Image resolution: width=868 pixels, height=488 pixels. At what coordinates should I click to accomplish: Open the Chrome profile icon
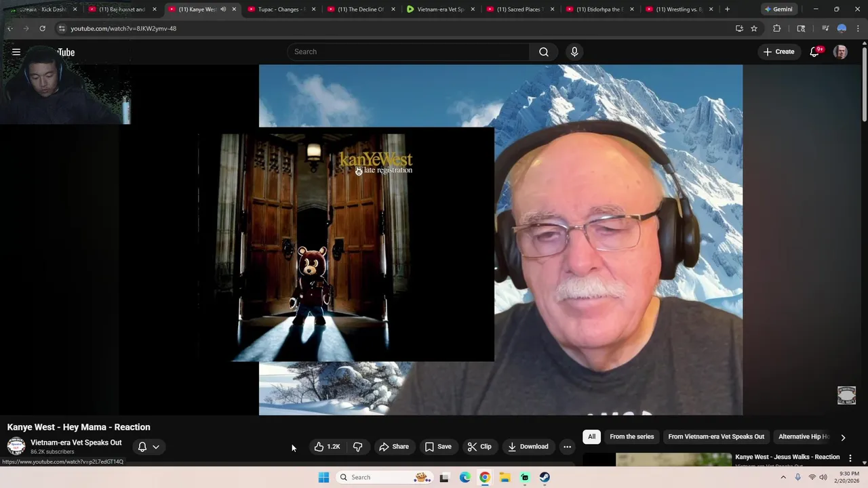[842, 28]
